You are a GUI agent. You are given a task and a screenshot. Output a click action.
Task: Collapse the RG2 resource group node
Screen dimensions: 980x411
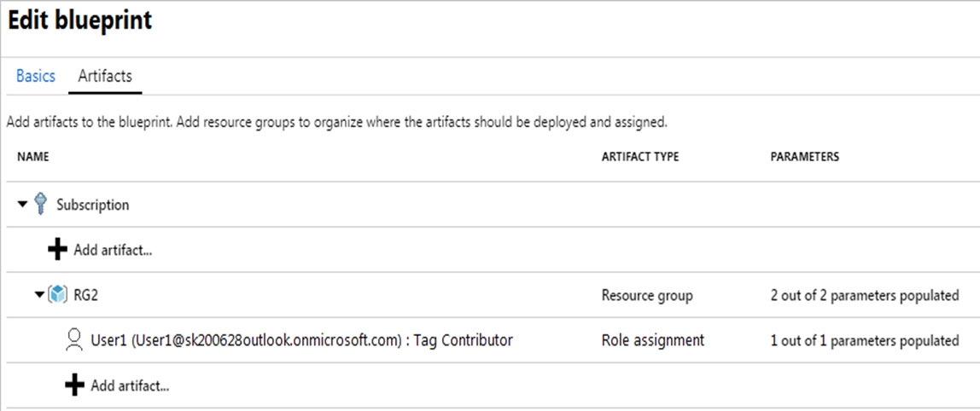click(38, 295)
